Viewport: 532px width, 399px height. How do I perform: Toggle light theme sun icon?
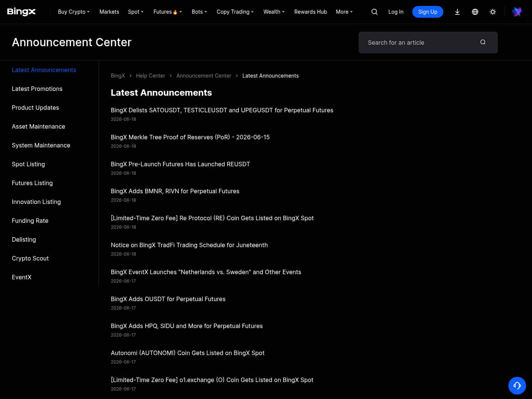pos(493,12)
